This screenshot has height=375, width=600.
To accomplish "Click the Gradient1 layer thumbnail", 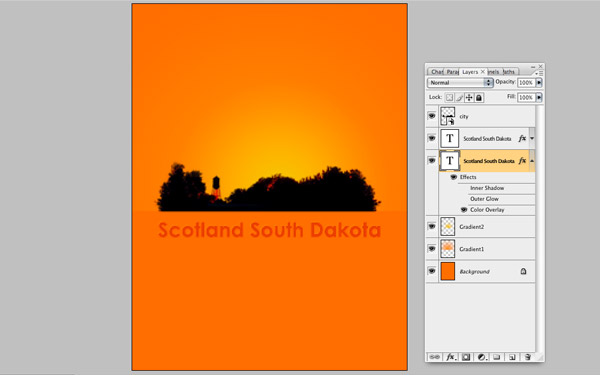I will click(x=448, y=249).
